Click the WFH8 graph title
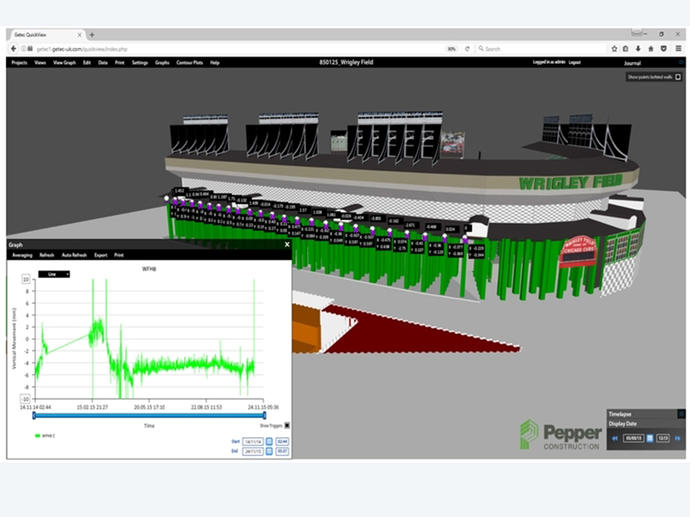 (149, 269)
